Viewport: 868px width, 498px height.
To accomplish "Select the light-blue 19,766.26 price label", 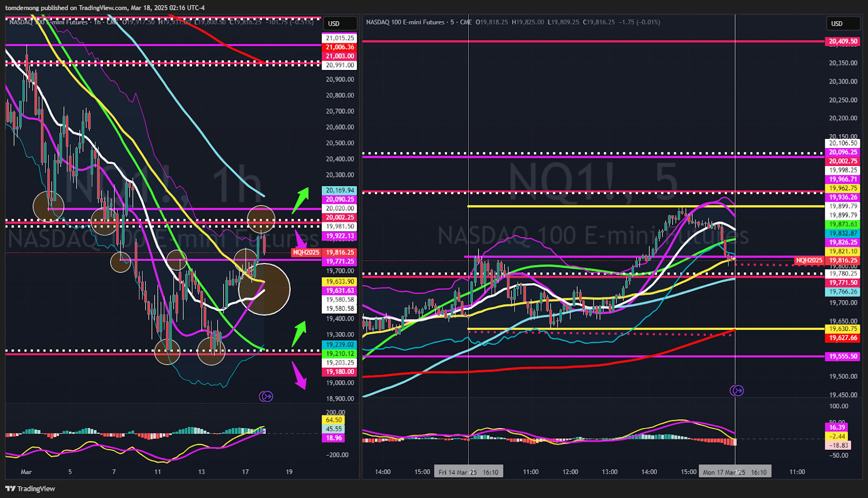I will (x=843, y=292).
